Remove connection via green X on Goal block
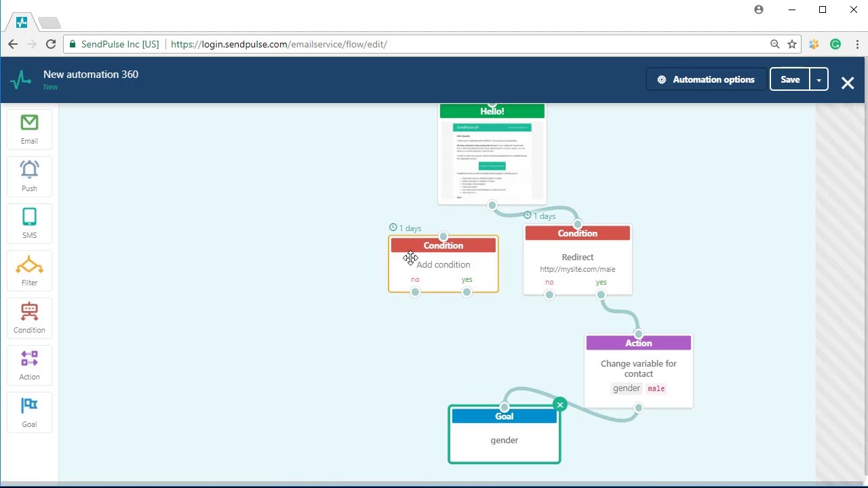 tap(559, 405)
